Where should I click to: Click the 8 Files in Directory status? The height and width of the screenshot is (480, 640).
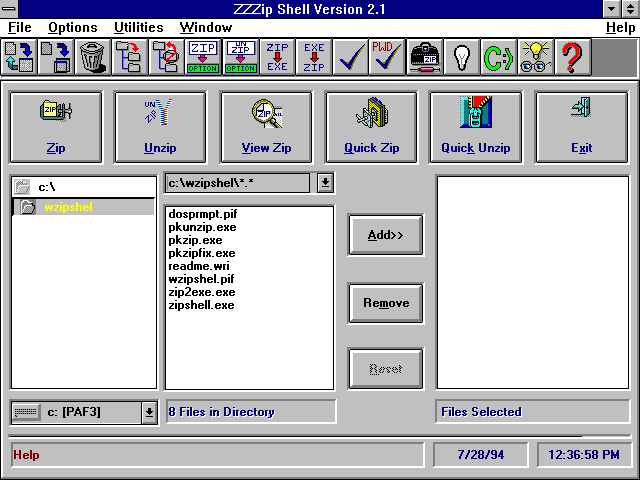pyautogui.click(x=251, y=412)
